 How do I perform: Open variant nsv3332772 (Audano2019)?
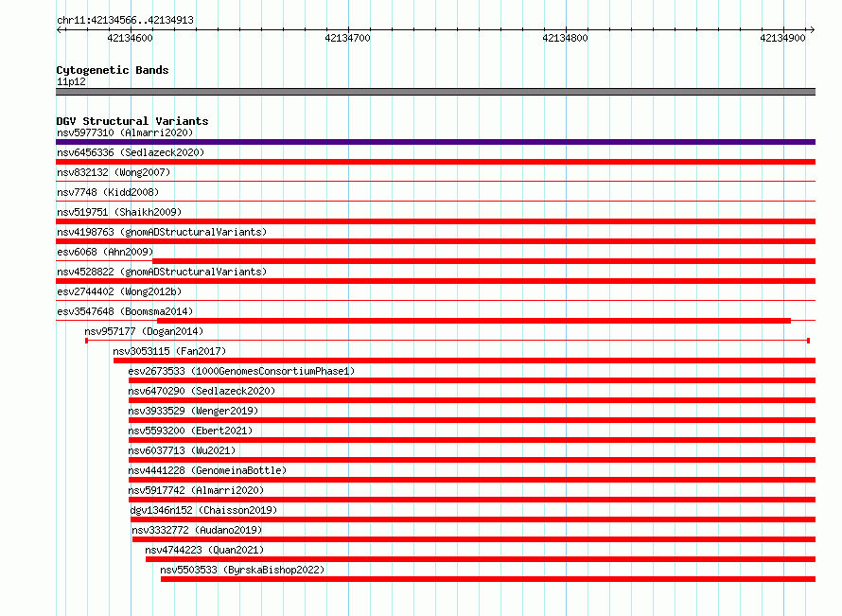(x=197, y=530)
